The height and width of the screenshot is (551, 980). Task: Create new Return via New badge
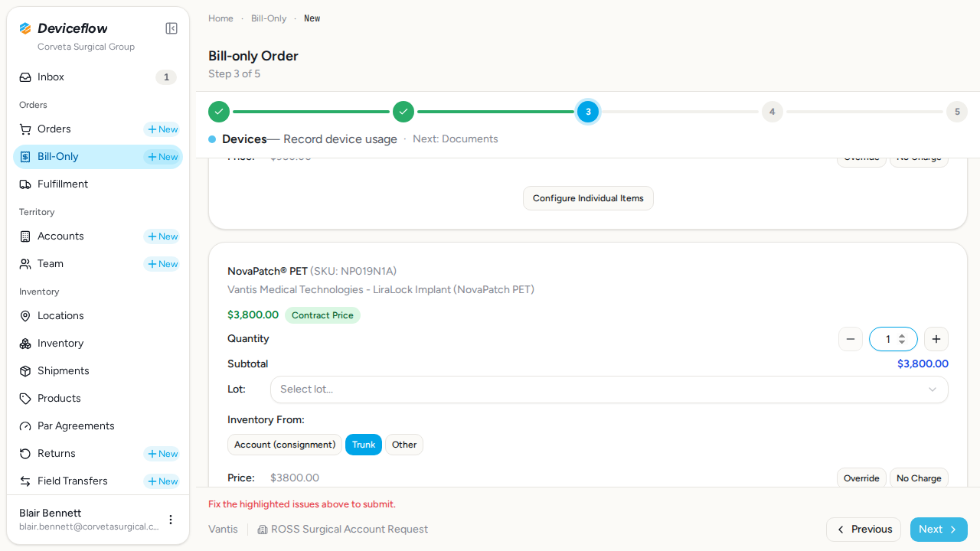[162, 454]
